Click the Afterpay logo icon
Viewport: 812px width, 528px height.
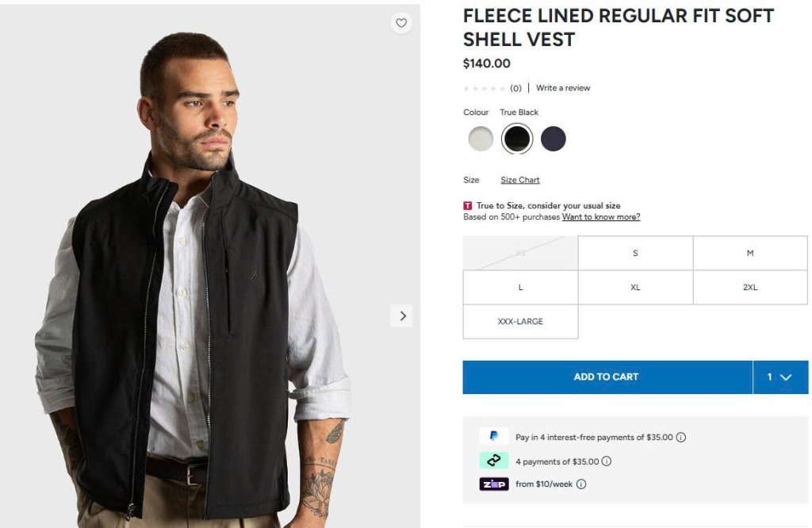[493, 461]
